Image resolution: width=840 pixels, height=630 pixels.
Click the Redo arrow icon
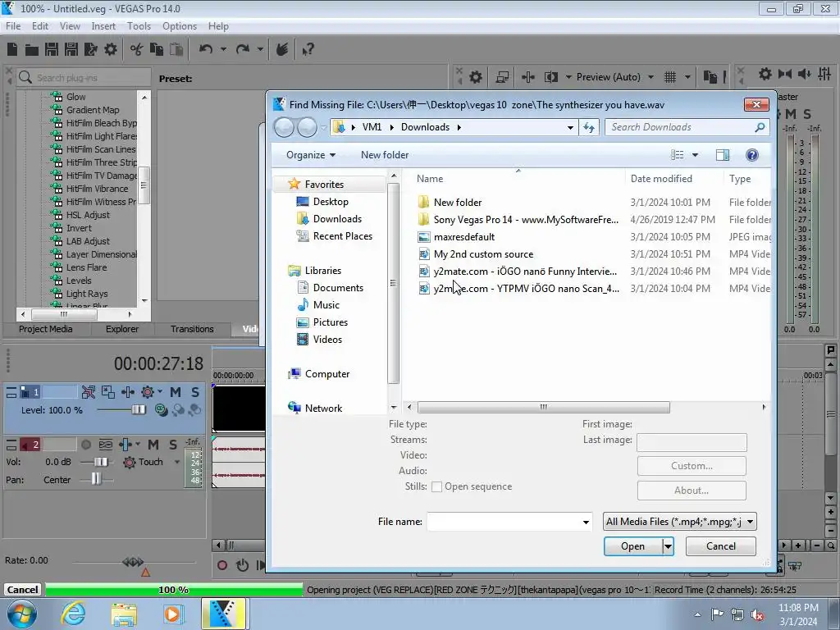(x=243, y=49)
